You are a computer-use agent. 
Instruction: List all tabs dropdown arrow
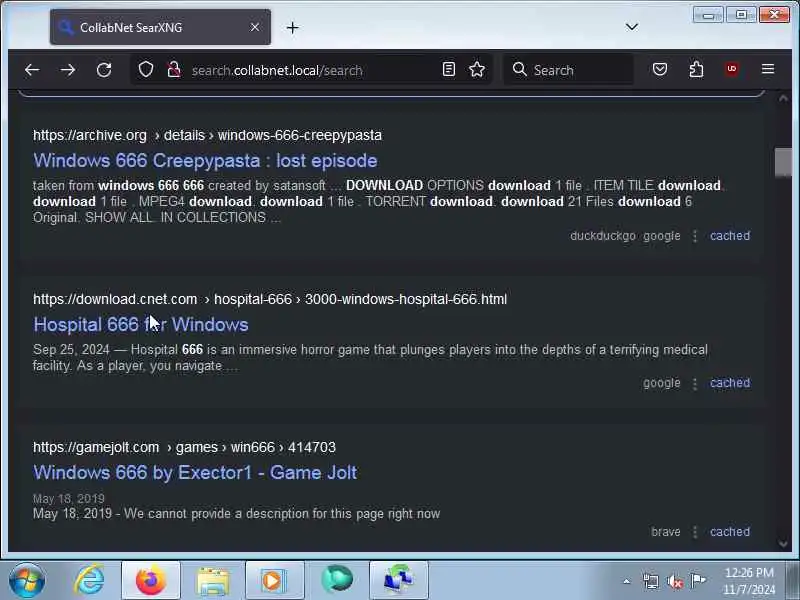pos(632,27)
